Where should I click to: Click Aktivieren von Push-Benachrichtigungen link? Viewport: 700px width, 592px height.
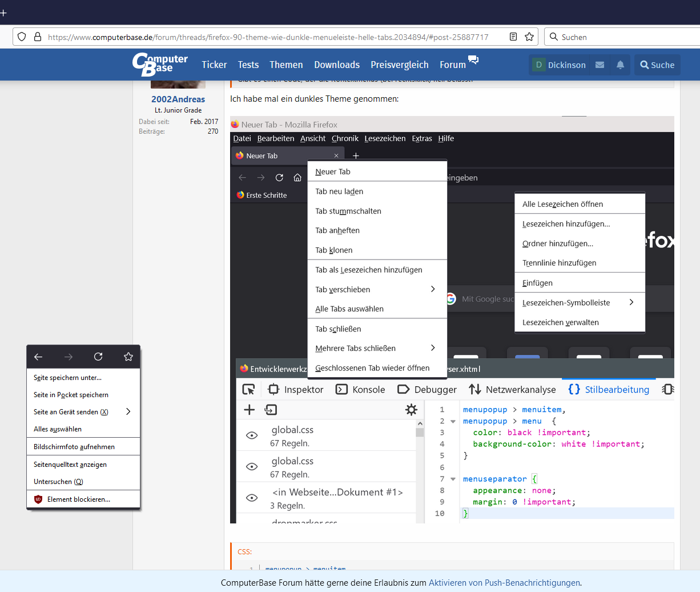point(504,583)
